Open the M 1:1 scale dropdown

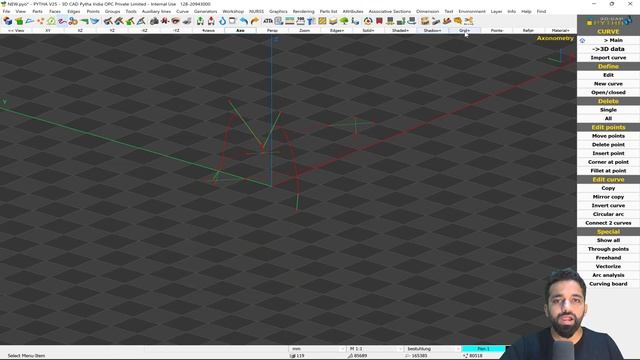click(375, 349)
